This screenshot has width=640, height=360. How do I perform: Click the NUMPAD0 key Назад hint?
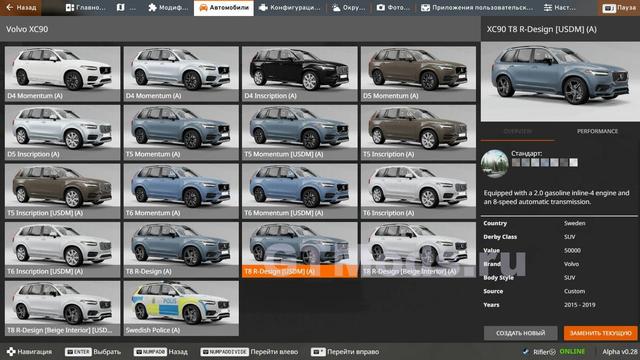pyautogui.click(x=161, y=351)
